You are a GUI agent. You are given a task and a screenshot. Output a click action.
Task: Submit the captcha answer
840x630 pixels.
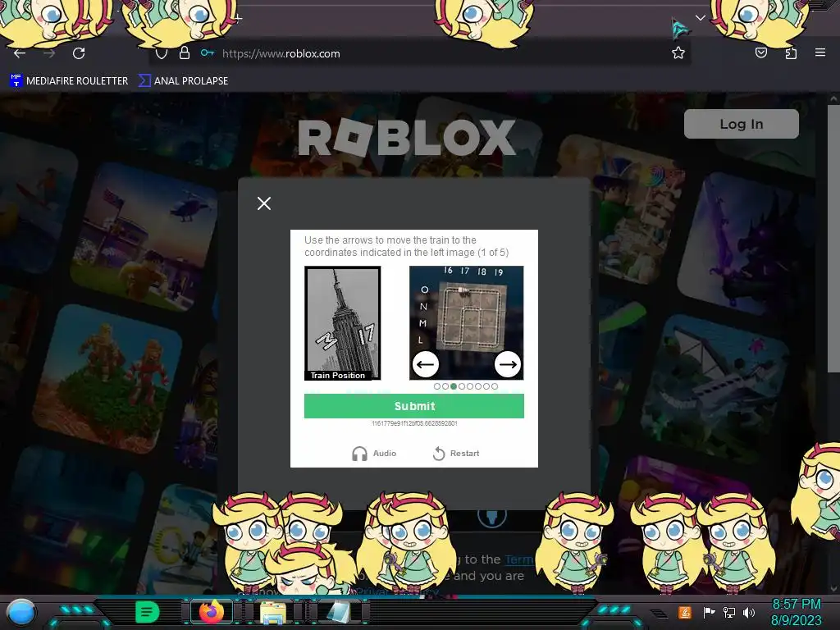point(414,406)
